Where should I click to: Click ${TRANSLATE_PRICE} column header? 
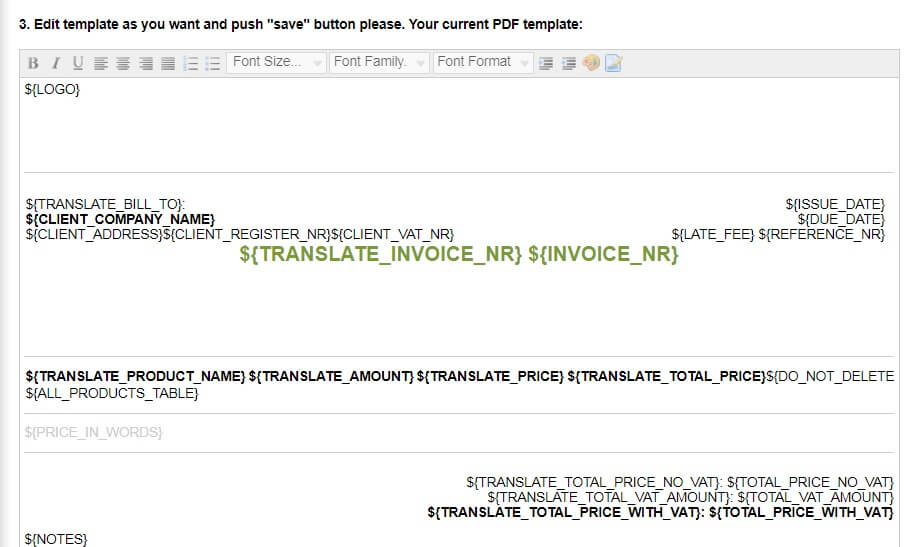490,376
